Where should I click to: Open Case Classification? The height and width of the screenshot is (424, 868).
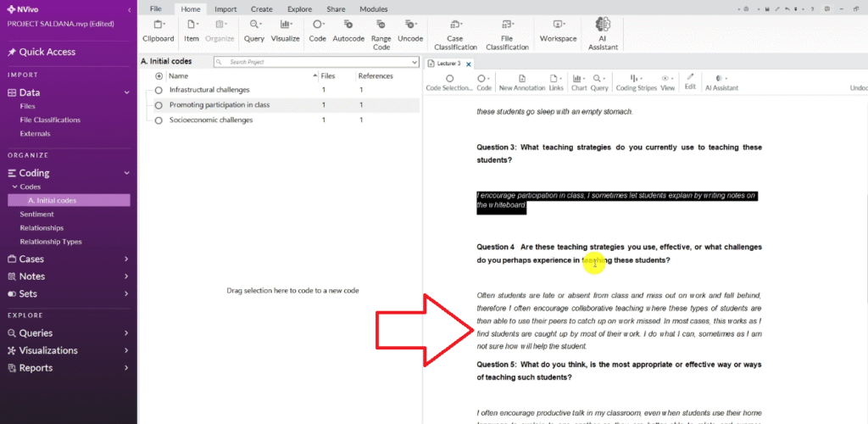pos(455,25)
